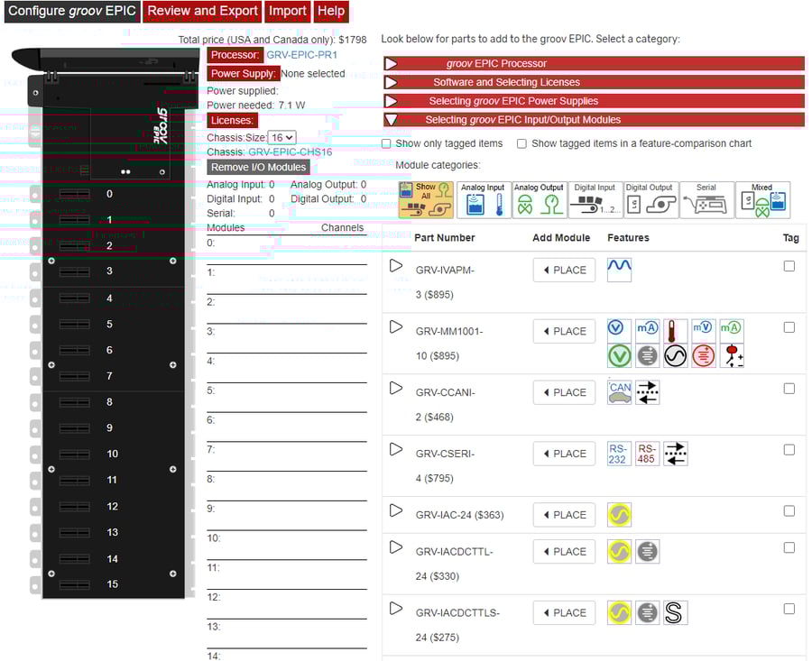Select the Serial module category
Screen dimensions: 812x661
tap(706, 198)
